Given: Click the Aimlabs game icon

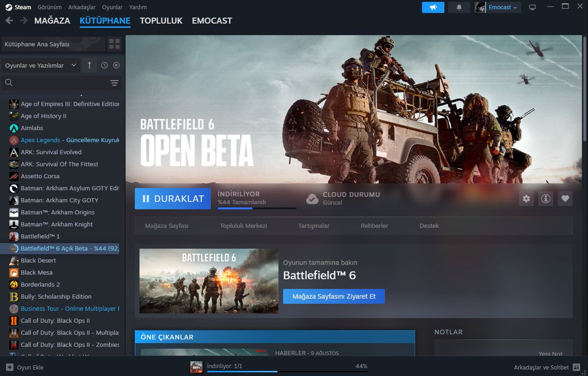Looking at the screenshot, I should [x=14, y=128].
